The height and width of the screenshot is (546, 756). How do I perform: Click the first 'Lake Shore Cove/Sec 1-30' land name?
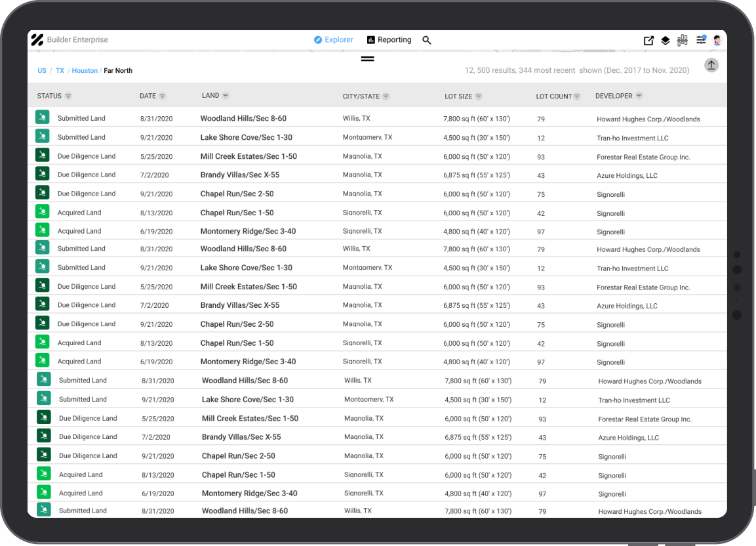(x=247, y=138)
